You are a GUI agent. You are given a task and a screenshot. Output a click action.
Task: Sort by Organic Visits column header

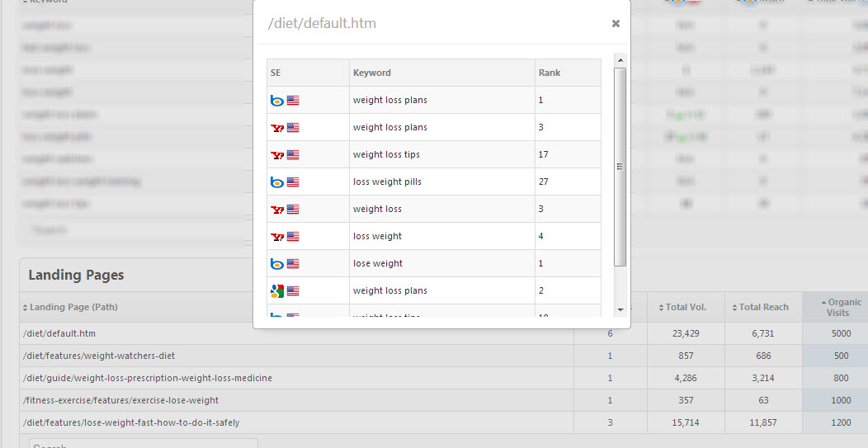pos(837,307)
